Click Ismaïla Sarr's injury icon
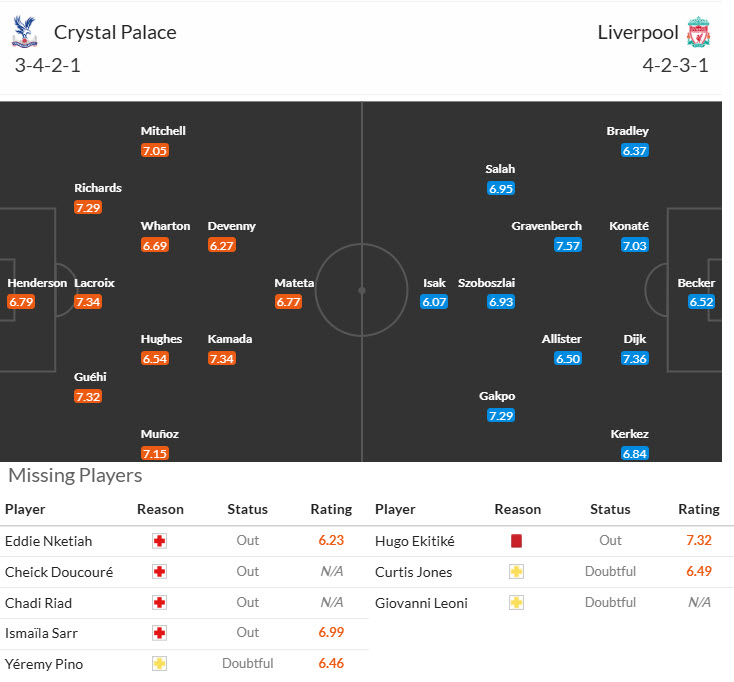734x682 pixels. (x=159, y=634)
